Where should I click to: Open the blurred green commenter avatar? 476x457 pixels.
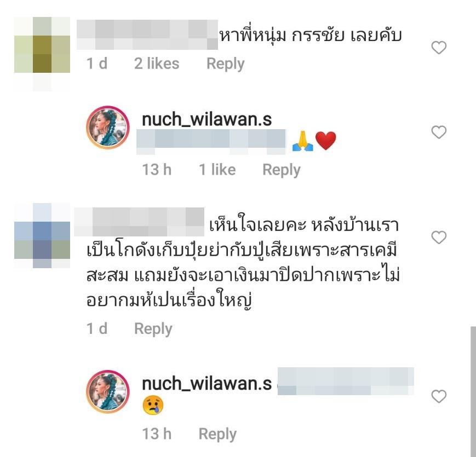42,54
